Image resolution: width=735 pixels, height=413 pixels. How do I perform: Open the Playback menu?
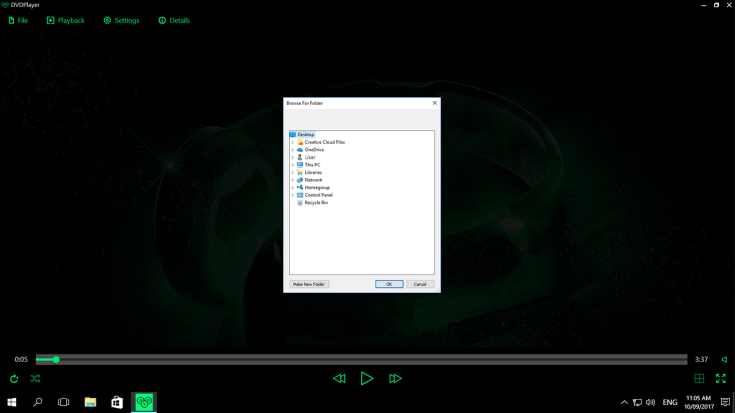click(x=65, y=20)
